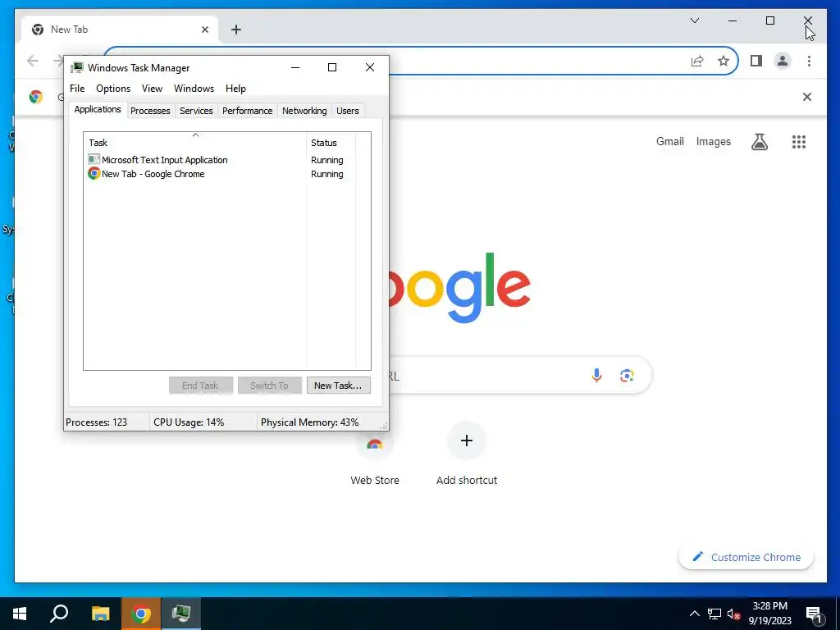The height and width of the screenshot is (630, 840).
Task: Click the Microsoft Text Input Application row icon
Action: coord(94,160)
